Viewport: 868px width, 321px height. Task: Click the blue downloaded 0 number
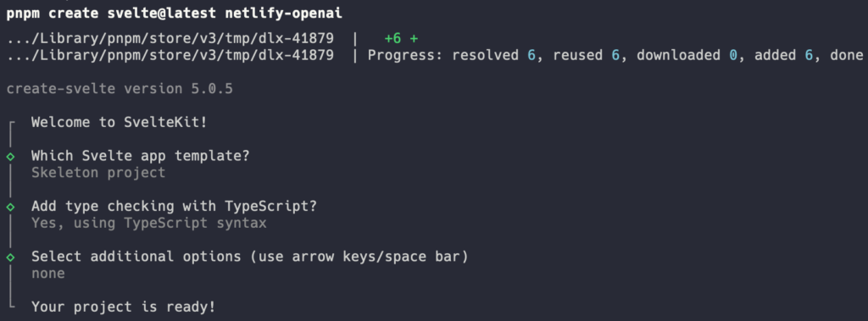(733, 55)
